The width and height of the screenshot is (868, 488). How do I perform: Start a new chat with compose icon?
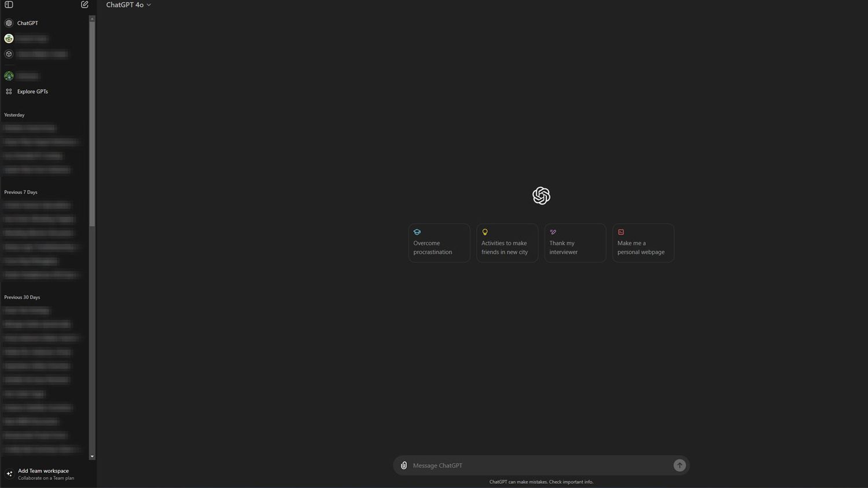tap(84, 5)
